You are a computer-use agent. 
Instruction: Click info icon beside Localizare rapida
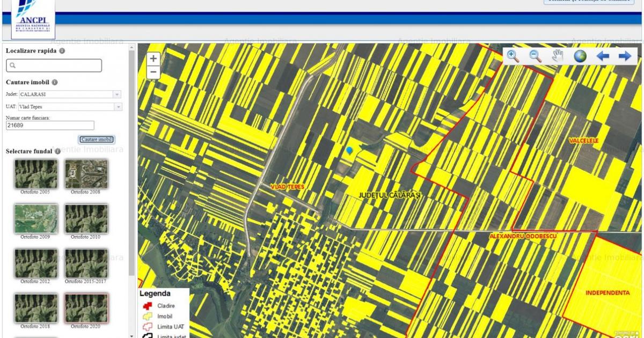[x=62, y=51]
